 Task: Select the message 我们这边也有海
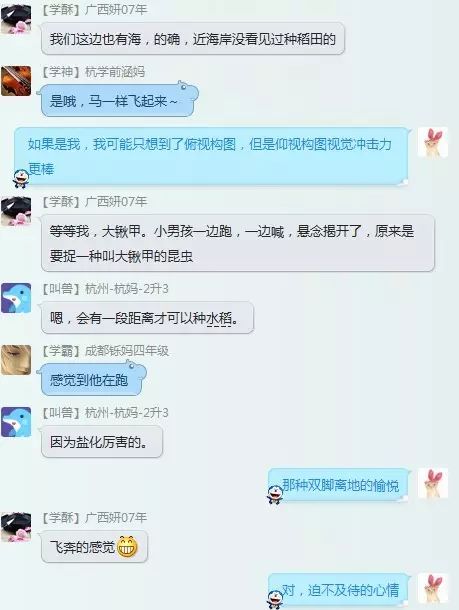[193, 39]
